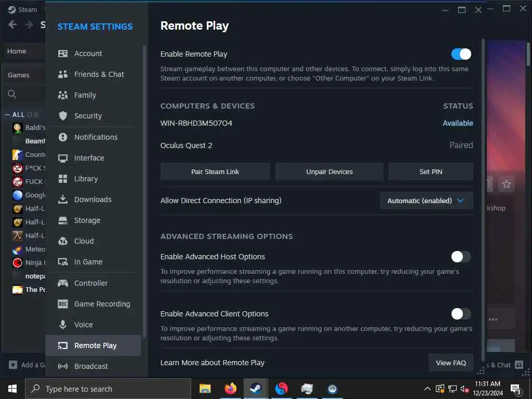Select the Meteo game entry

[29, 249]
